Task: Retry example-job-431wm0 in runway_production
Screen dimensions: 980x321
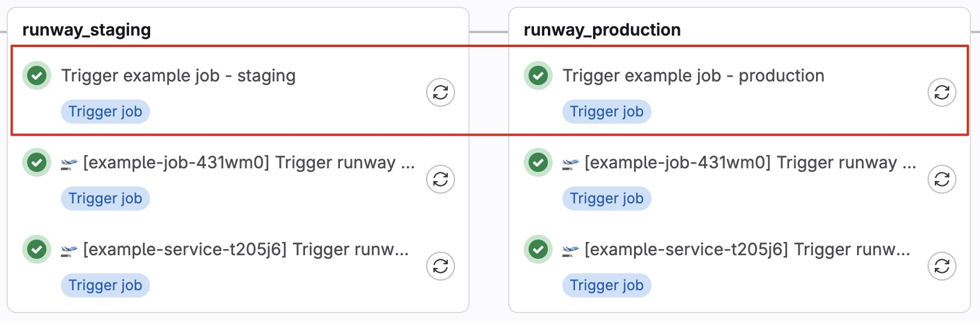Action: tap(942, 179)
